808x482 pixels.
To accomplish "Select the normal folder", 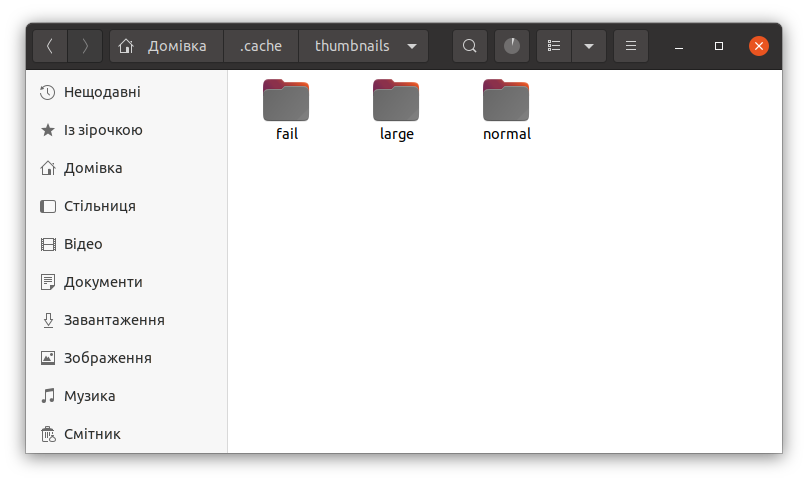I will (506, 110).
